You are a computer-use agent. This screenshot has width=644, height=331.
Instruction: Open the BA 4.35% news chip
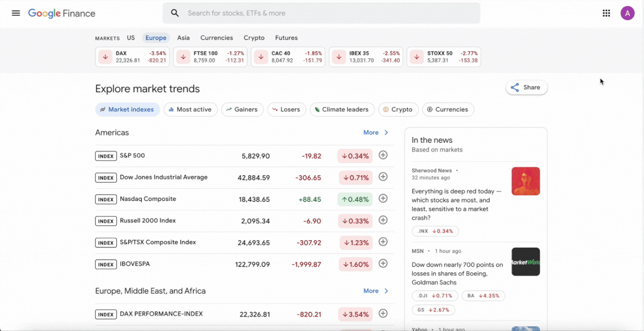[x=483, y=296]
